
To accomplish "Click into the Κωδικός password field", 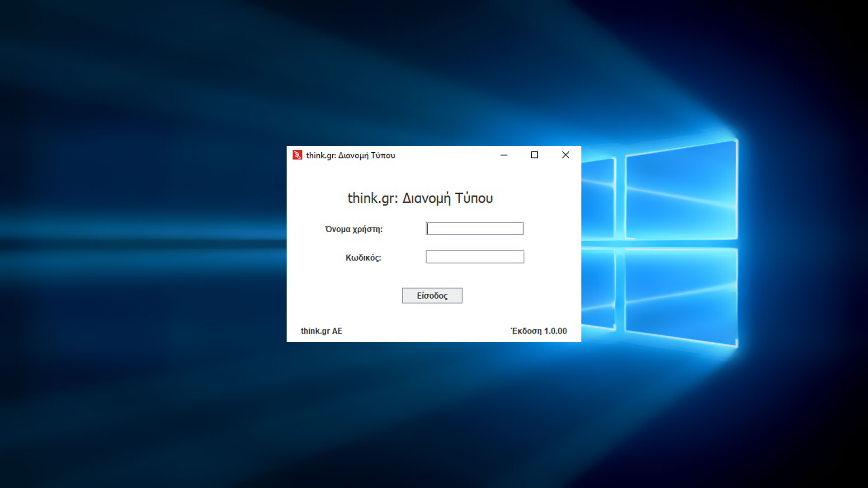I will pyautogui.click(x=475, y=257).
